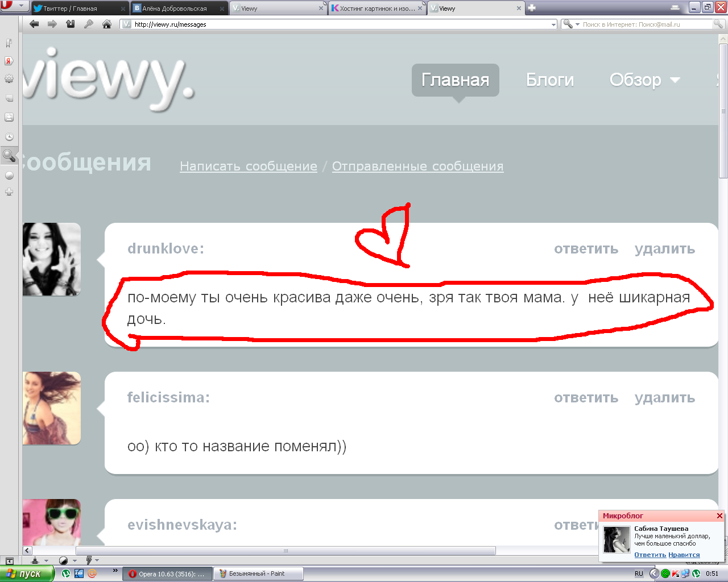Go back with the browser back arrow
Screen dimensions: 728x582
34,24
